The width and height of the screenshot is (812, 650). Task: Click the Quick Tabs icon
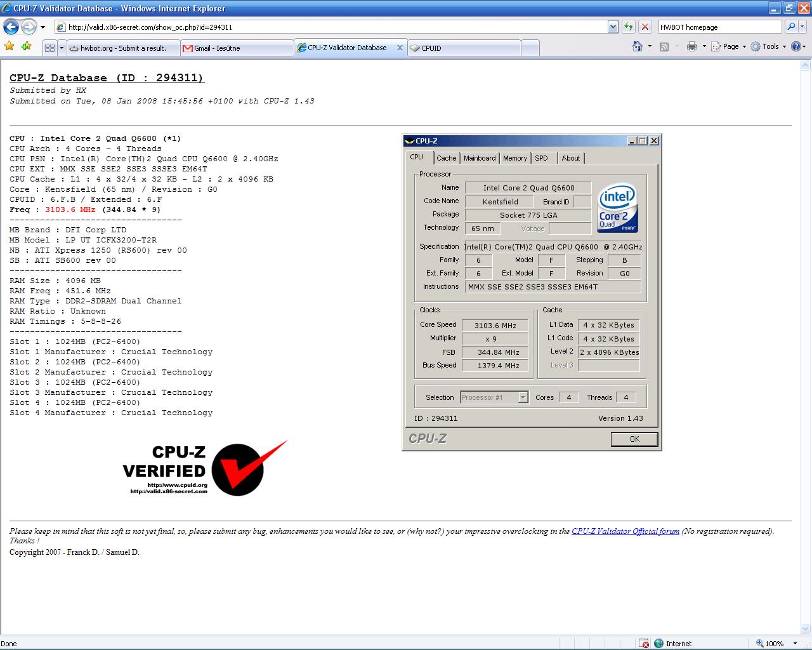pos(49,48)
